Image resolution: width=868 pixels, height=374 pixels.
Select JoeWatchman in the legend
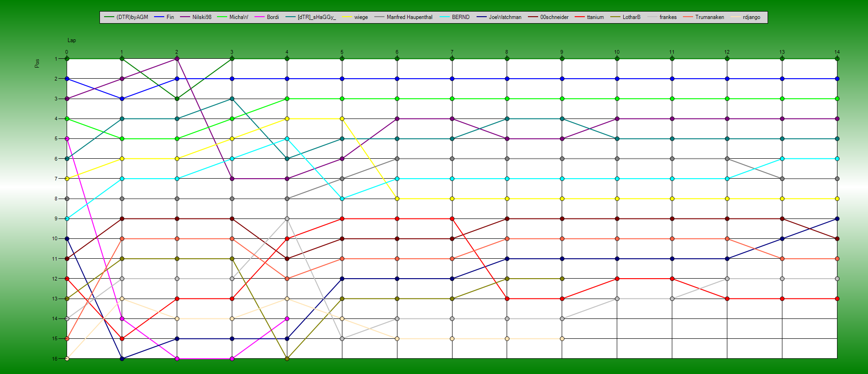[499, 17]
